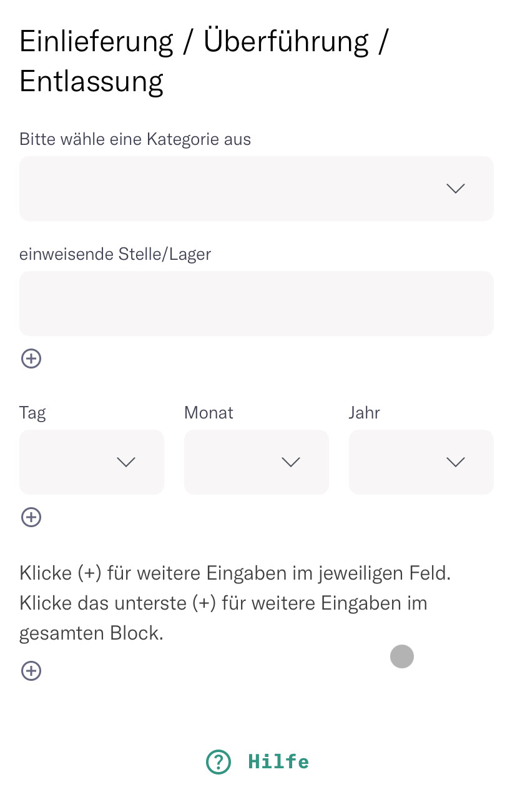Expand the Jahr dropdown
This screenshot has width=530, height=812.
(421, 462)
